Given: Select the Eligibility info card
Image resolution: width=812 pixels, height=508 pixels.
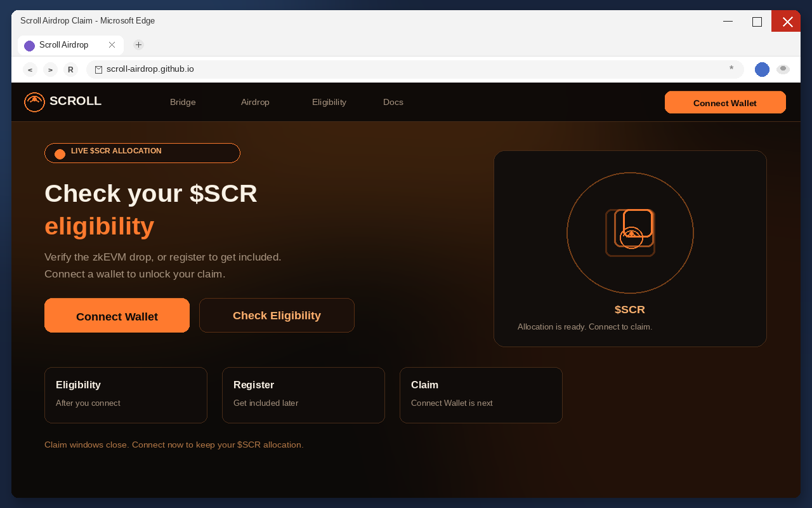Looking at the screenshot, I should (x=126, y=395).
